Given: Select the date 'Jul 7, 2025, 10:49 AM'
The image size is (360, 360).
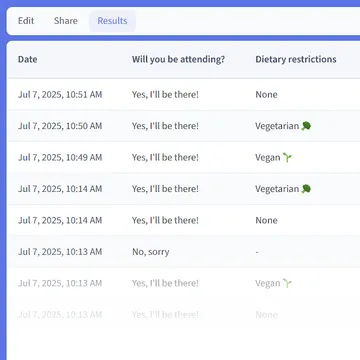Looking at the screenshot, I should 60,157.
